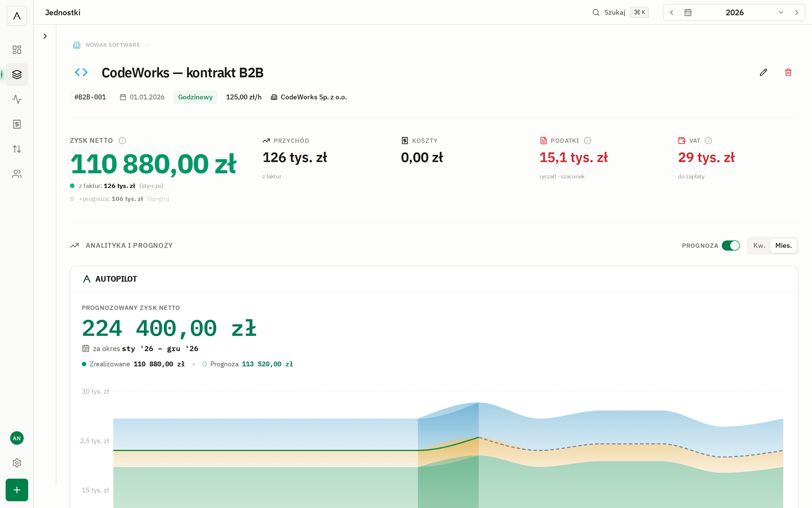Delete the unit with trash icon
This screenshot has width=812, height=508.
pos(788,72)
